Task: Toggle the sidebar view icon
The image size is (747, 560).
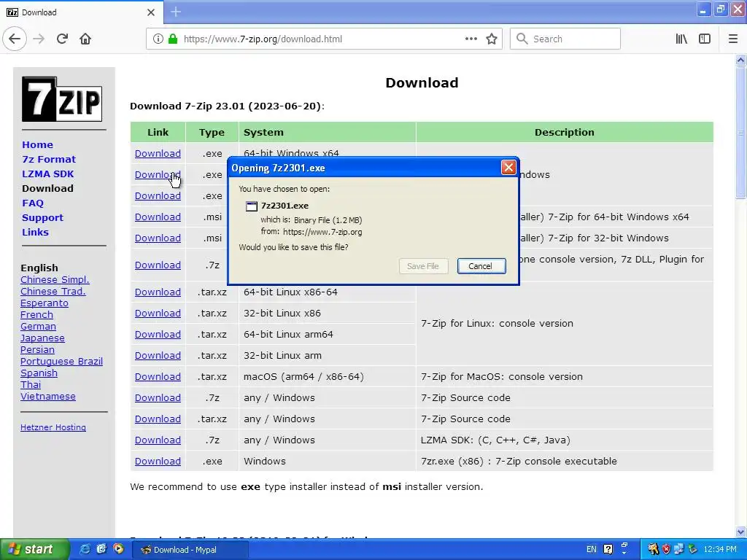Action: point(705,39)
